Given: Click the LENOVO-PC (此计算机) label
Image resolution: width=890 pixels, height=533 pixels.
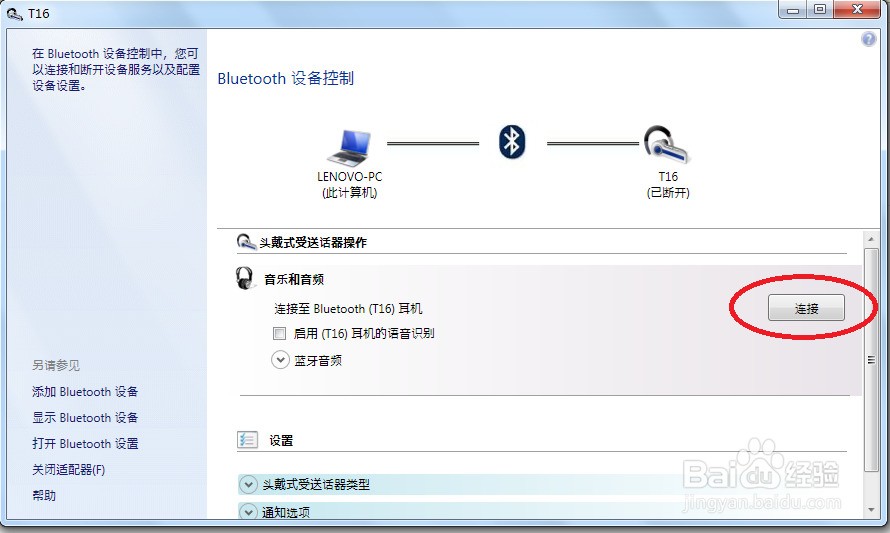Looking at the screenshot, I should pos(350,184).
